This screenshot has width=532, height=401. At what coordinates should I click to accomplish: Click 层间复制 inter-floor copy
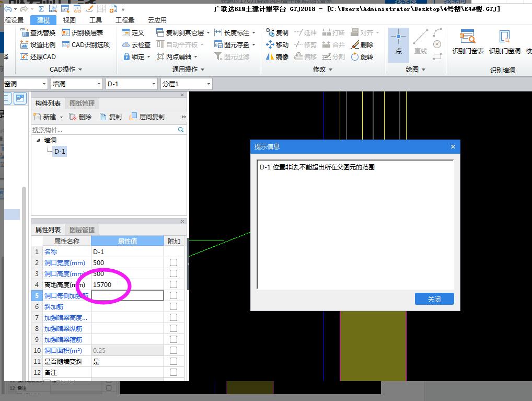tap(147, 117)
